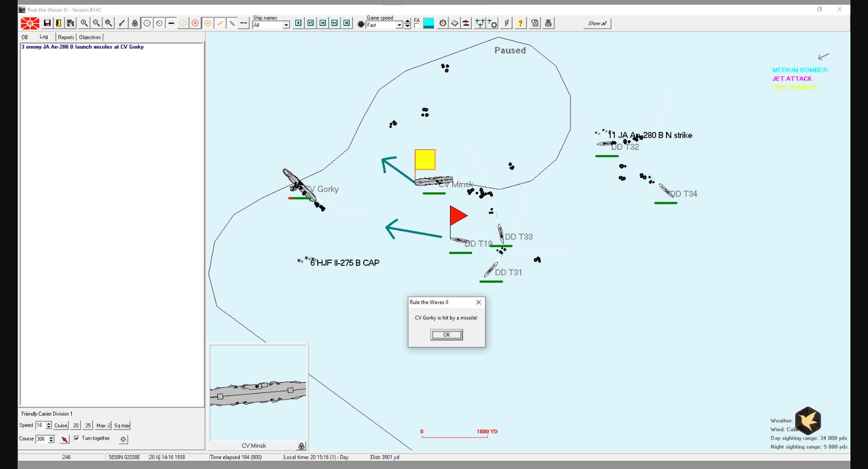Screen dimensions: 868x469
Task: Select the brush tool icon
Action: click(122, 23)
